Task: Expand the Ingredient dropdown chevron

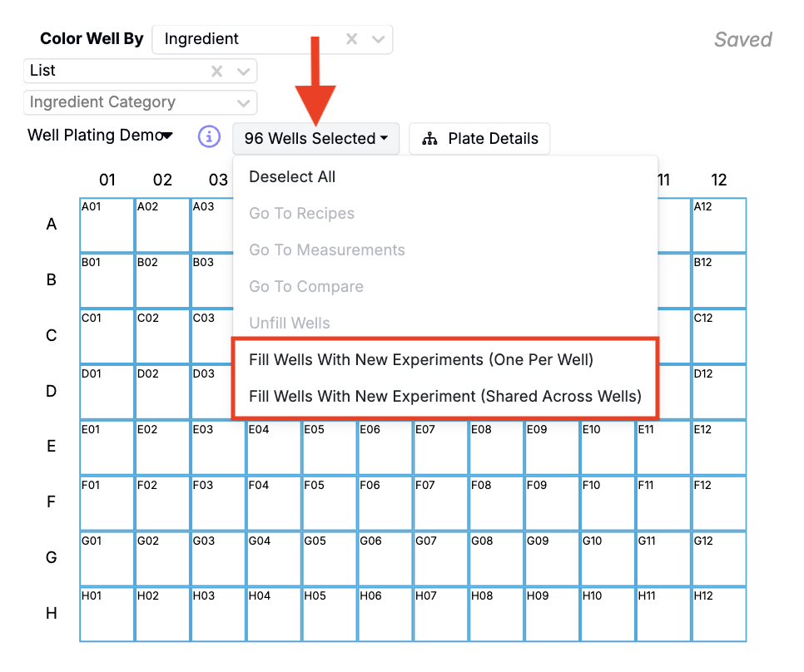Action: pyautogui.click(x=379, y=39)
